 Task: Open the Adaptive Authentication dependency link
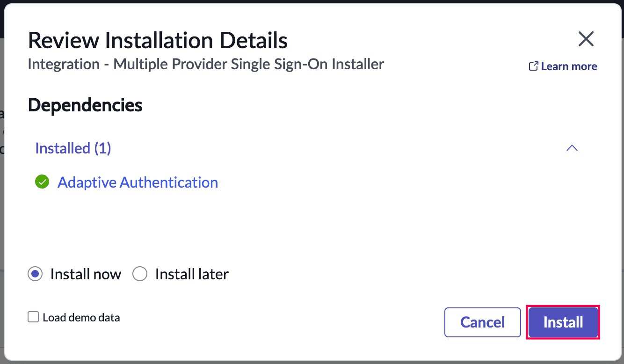(138, 182)
